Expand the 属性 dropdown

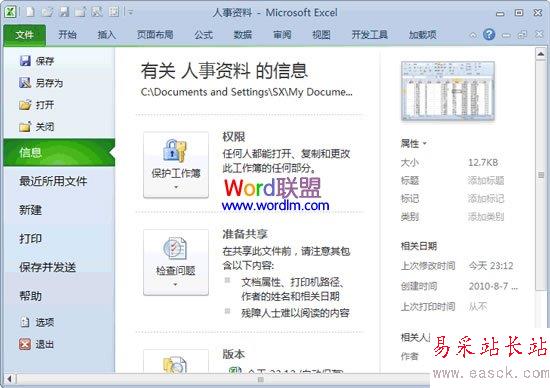[414, 143]
